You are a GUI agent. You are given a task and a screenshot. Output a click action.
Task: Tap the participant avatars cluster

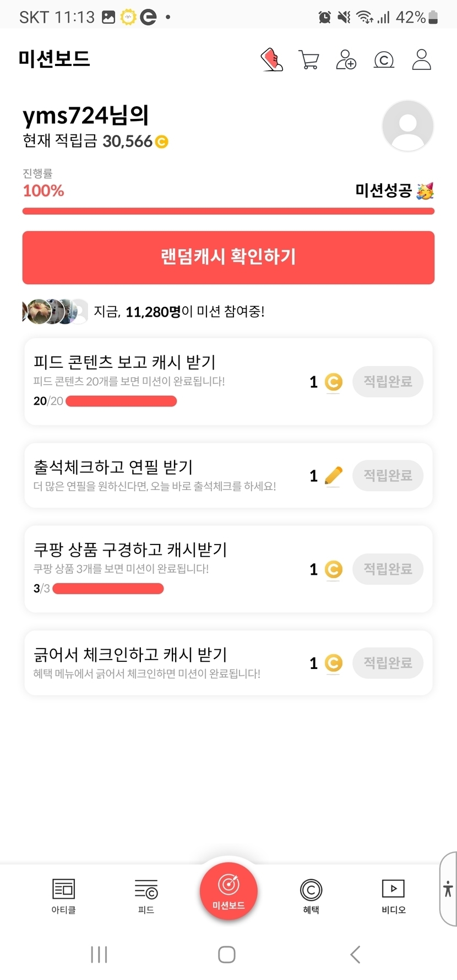tap(54, 312)
